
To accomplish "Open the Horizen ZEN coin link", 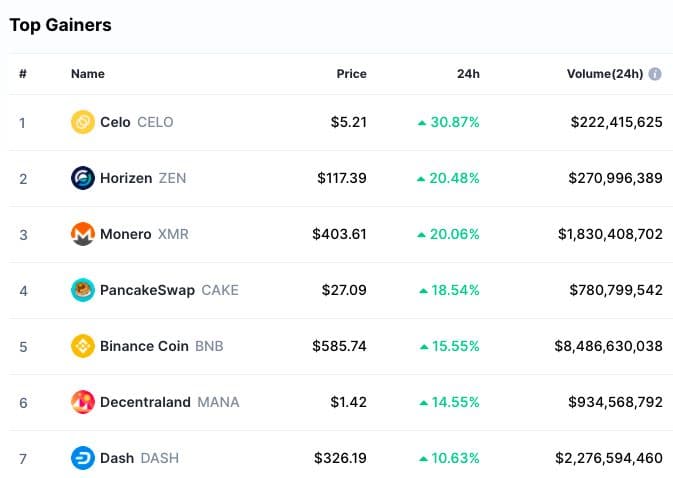I will 142,178.
